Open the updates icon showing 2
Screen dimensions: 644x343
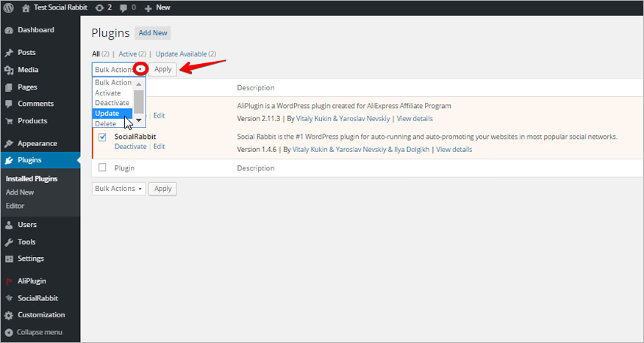(x=99, y=8)
